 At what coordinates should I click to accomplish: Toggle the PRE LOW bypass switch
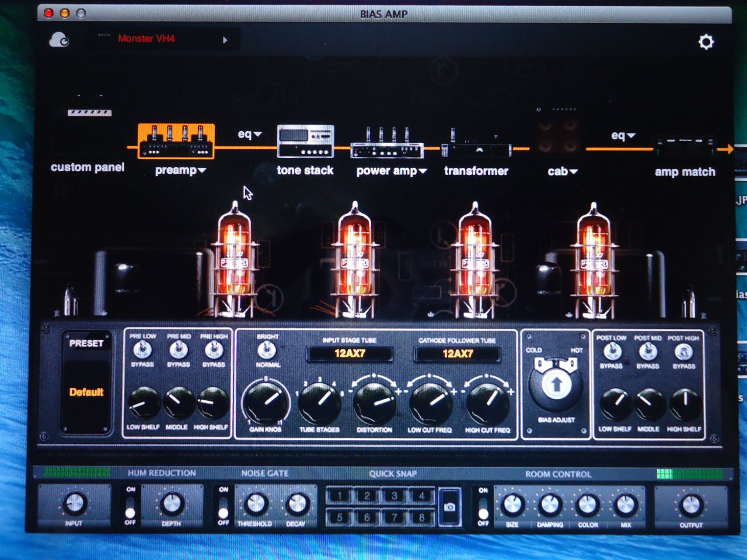tap(142, 350)
